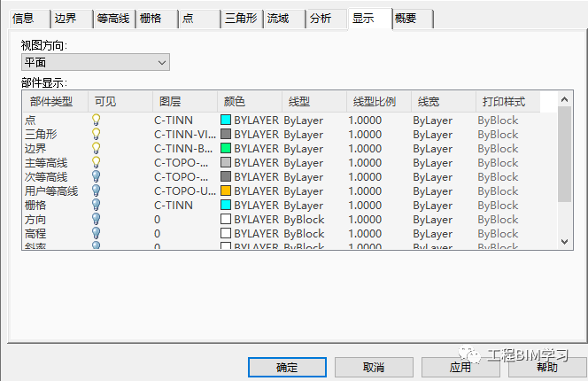The height and width of the screenshot is (381, 588).
Task: Click the 颜色 column header
Action: [x=250, y=101]
